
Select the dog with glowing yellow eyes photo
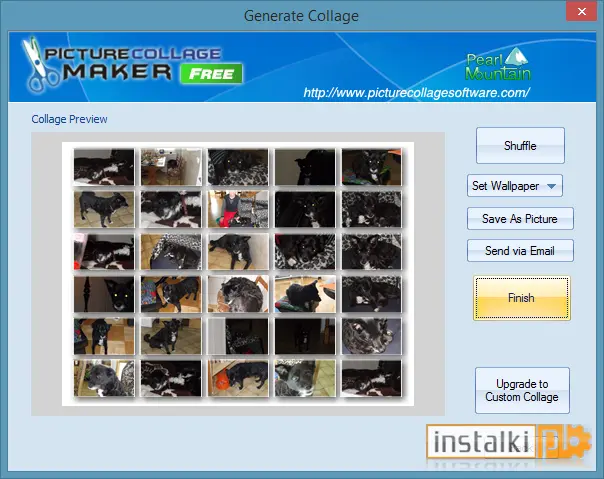104,294
